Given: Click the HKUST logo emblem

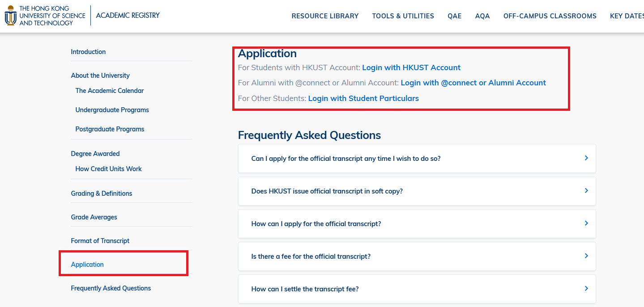Looking at the screenshot, I should point(10,16).
